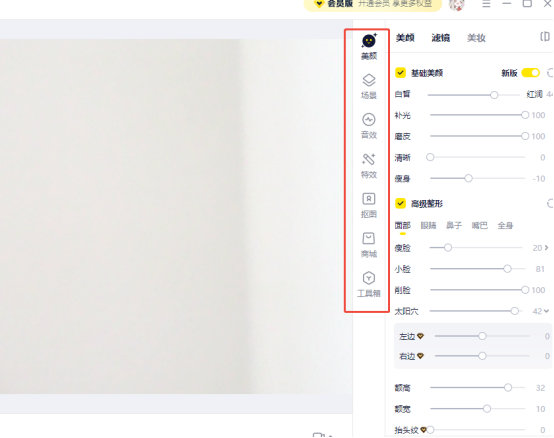Screen dimensions: 554x438
Task: Uncheck the 基础美颜 checkbox
Action: [400, 73]
